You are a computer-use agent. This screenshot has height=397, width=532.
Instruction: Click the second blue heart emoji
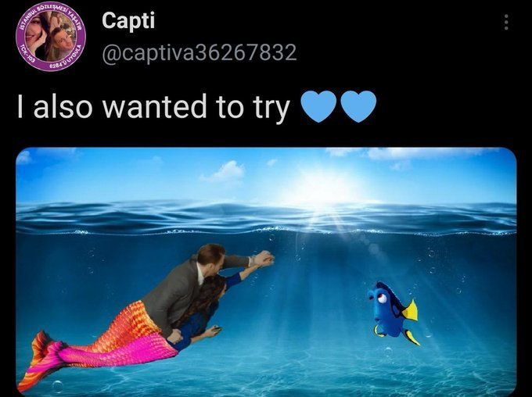358,106
